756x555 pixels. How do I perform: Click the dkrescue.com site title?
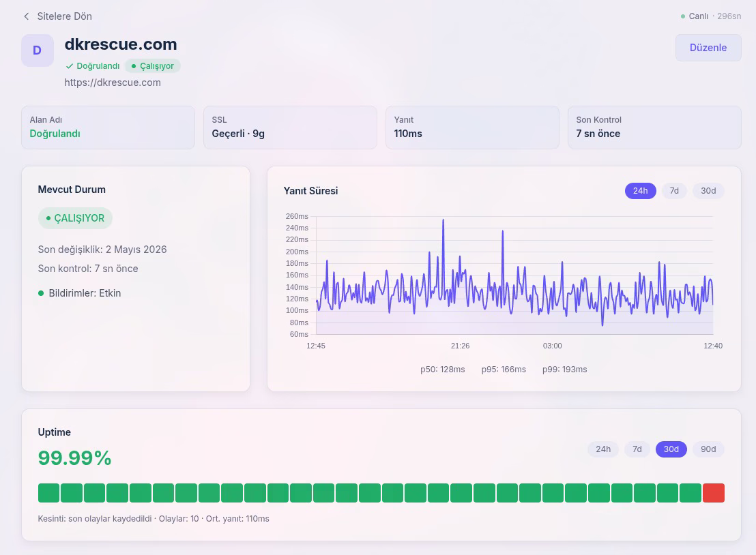pos(121,44)
